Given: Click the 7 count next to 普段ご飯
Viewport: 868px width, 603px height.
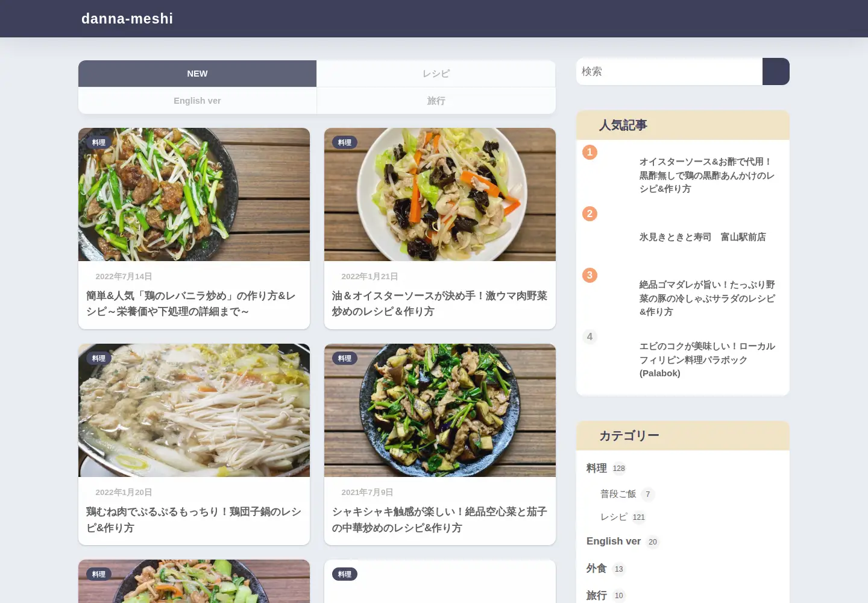Looking at the screenshot, I should click(x=648, y=494).
